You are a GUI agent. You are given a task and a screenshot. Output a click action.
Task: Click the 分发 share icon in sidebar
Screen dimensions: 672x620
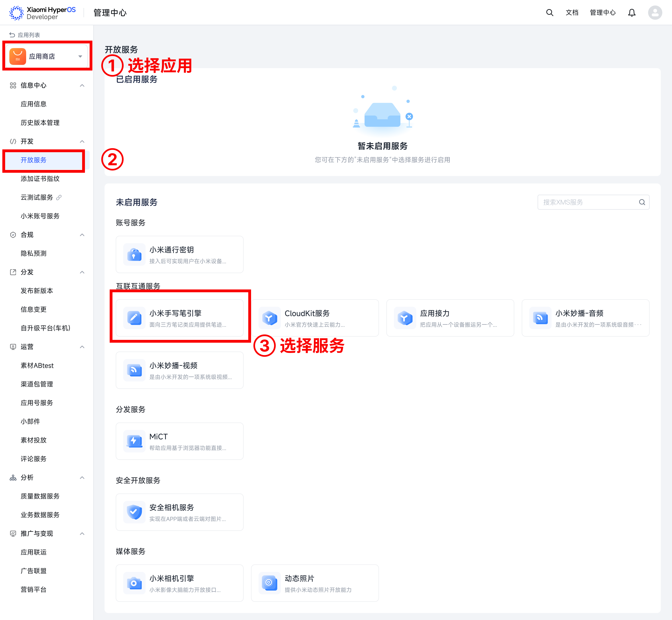click(x=13, y=272)
